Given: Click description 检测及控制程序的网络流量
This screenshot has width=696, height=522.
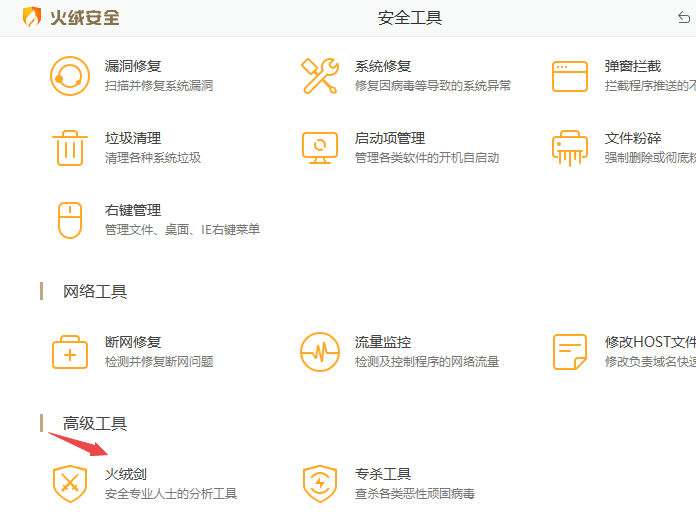Looking at the screenshot, I should (427, 362).
